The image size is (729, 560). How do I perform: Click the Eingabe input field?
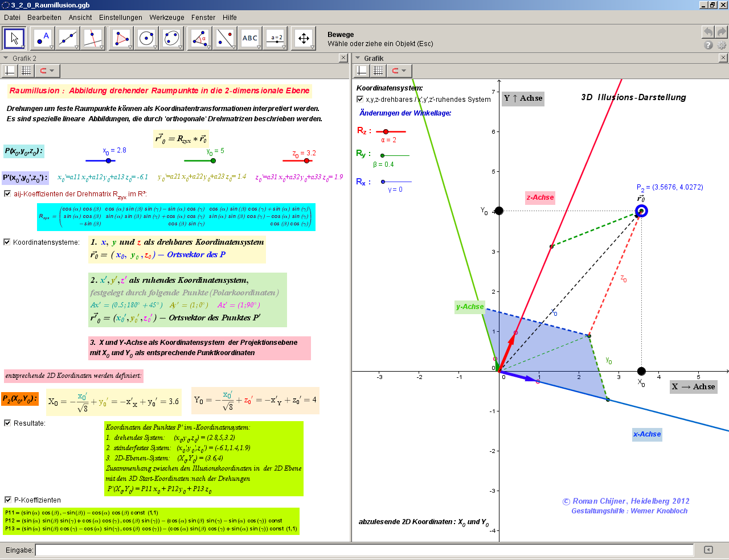click(364, 550)
